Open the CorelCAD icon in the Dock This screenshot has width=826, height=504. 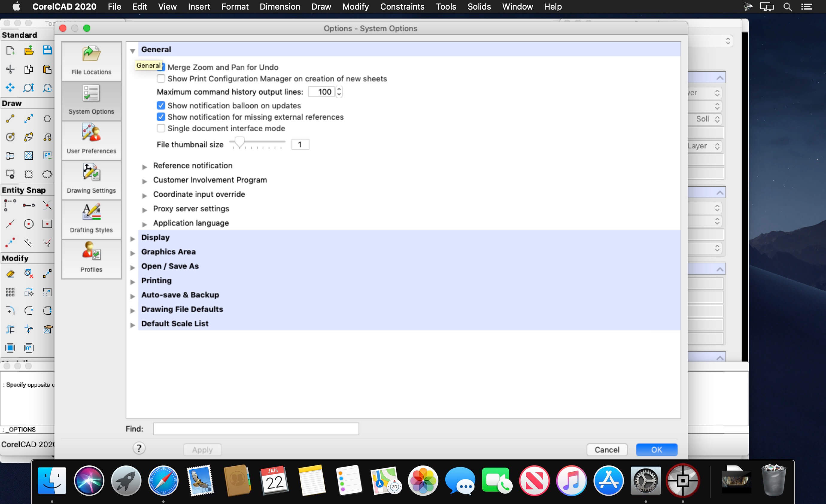[x=683, y=481]
